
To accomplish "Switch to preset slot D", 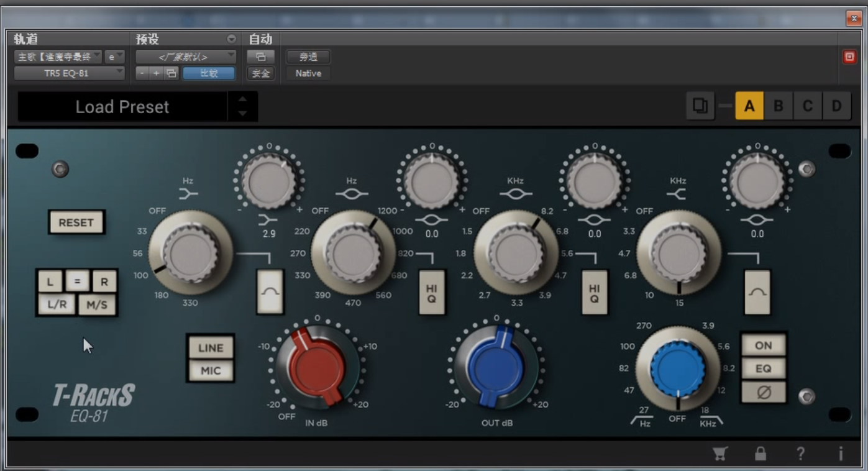I will pyautogui.click(x=836, y=106).
